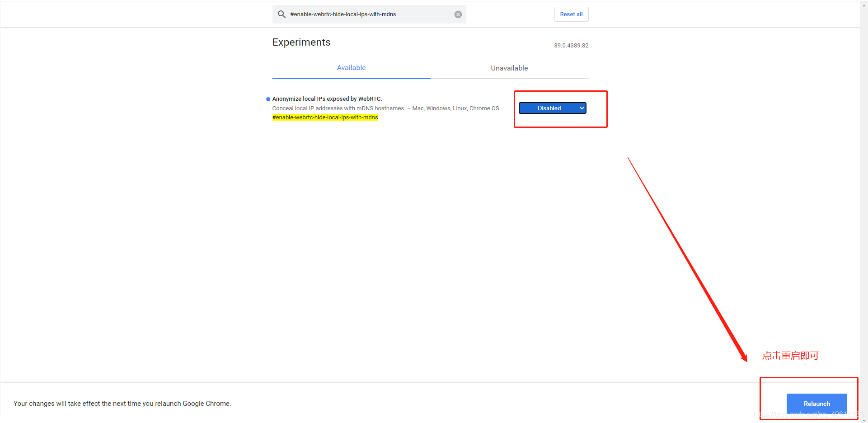
Task: Click the search magnifier icon
Action: [x=282, y=14]
